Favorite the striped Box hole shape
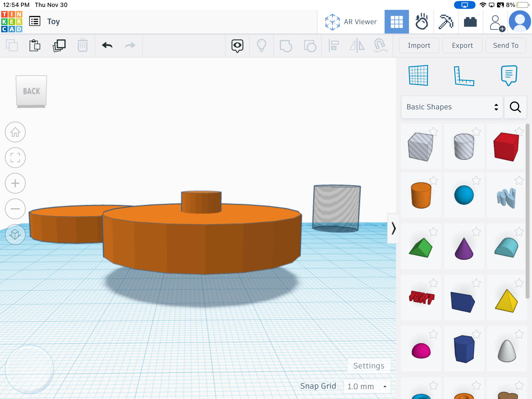The width and height of the screenshot is (532, 399). point(433,132)
